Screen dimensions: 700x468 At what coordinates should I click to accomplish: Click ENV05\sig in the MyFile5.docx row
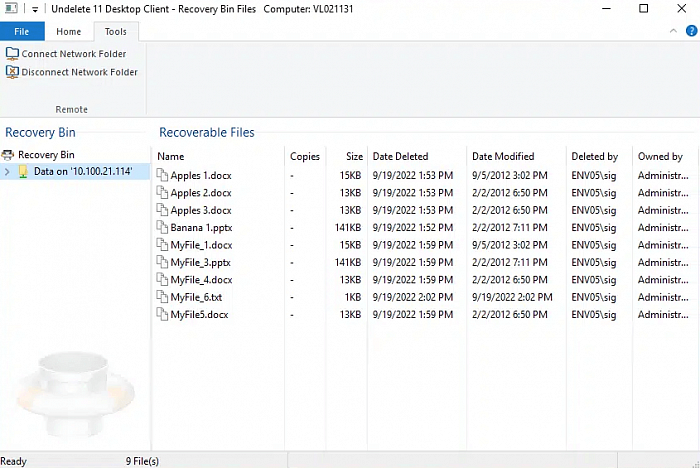(594, 315)
